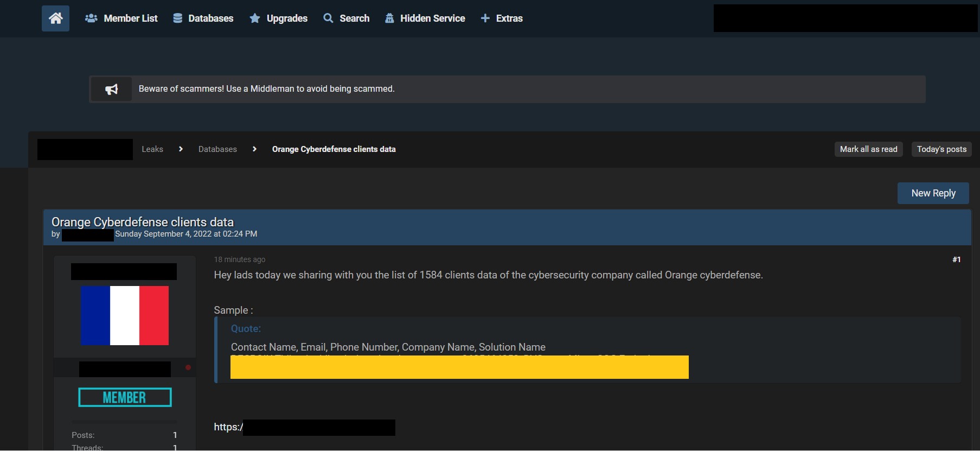This screenshot has height=451, width=980.
Task: Click the red offline status dot
Action: 188,367
